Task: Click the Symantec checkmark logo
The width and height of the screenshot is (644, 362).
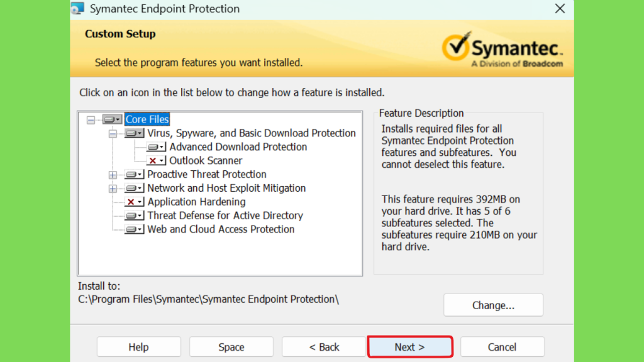Action: [456, 46]
